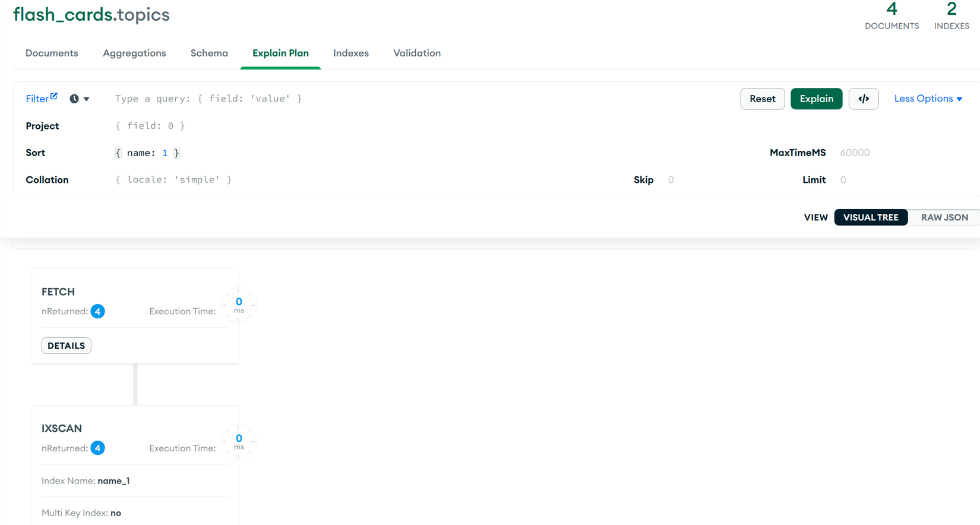
Task: Open the Validation tab
Action: pos(417,53)
